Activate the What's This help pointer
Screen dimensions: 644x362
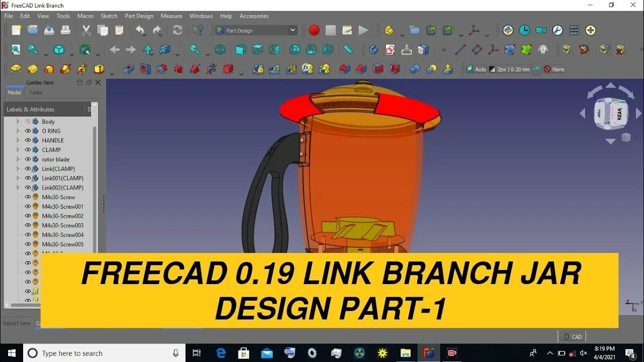(x=198, y=30)
